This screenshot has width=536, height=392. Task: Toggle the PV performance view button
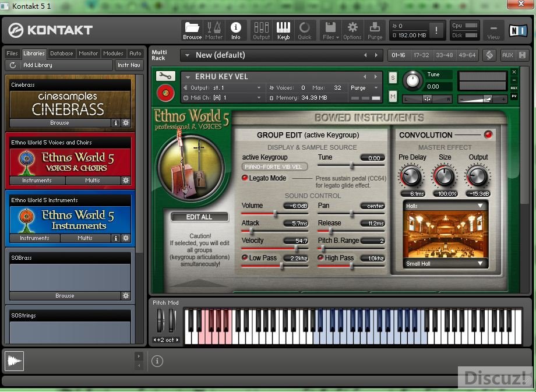point(514,96)
